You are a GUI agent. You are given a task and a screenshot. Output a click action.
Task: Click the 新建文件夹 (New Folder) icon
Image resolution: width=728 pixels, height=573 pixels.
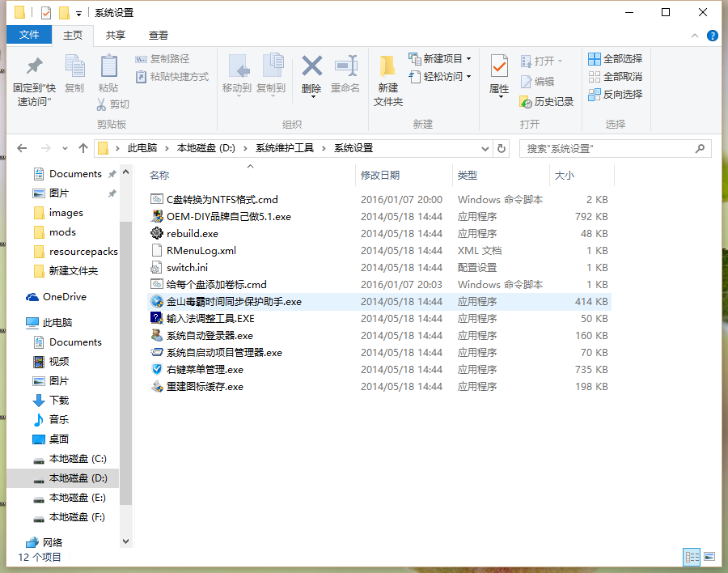pos(387,77)
